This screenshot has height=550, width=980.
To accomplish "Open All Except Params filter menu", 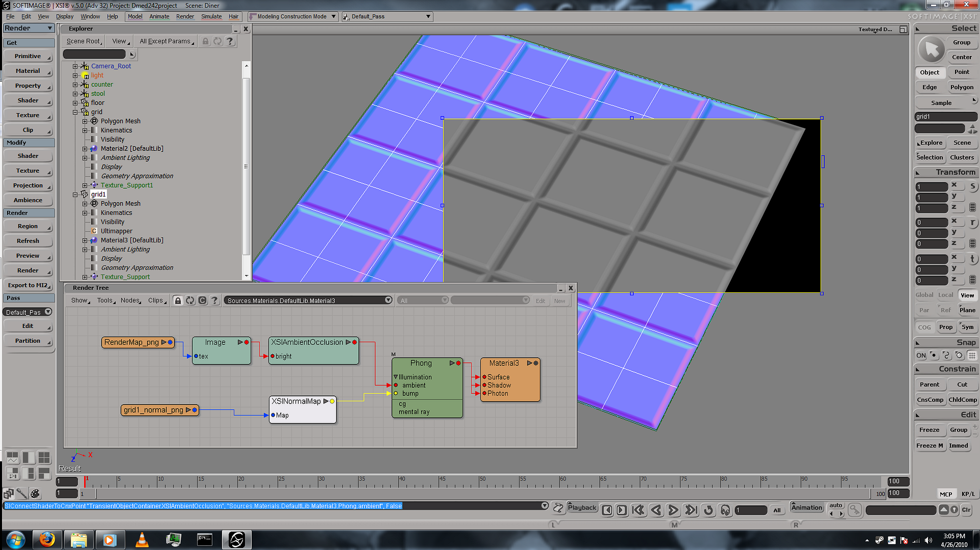I will pyautogui.click(x=166, y=41).
